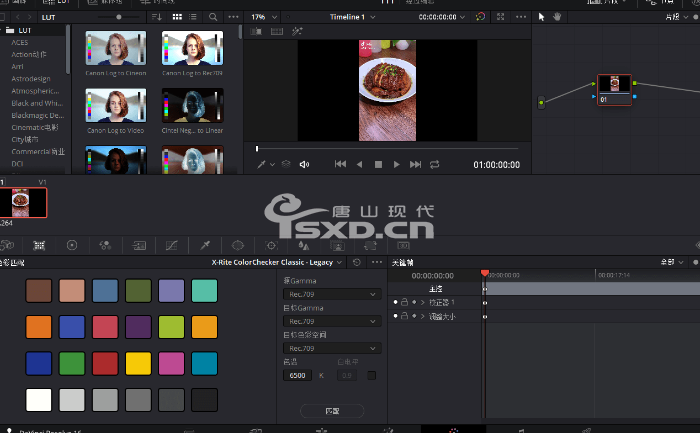Open the viewer timecode display dropdown
700x433 pixels.
(442, 17)
